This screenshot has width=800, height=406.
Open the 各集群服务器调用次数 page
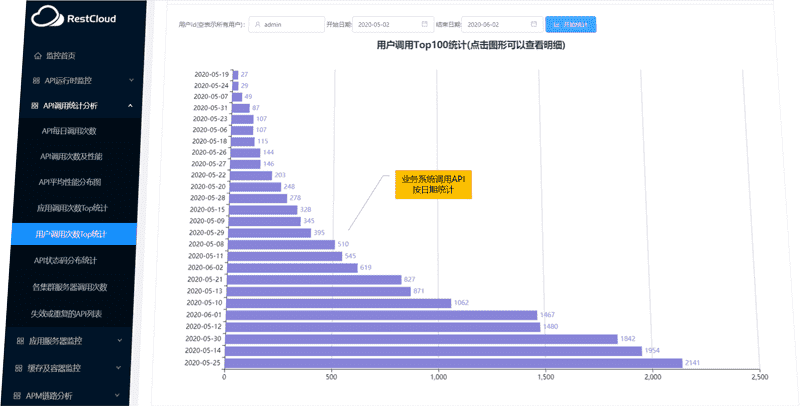tap(70, 287)
